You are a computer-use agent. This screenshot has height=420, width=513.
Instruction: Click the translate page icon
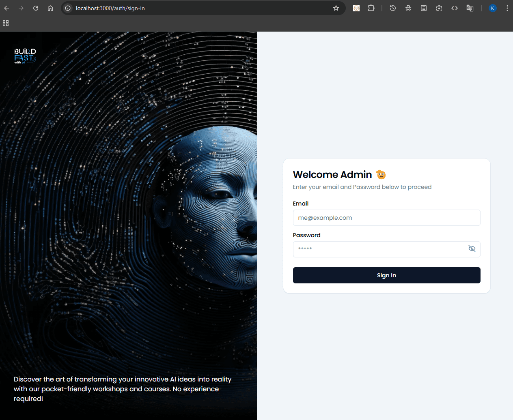tap(470, 8)
